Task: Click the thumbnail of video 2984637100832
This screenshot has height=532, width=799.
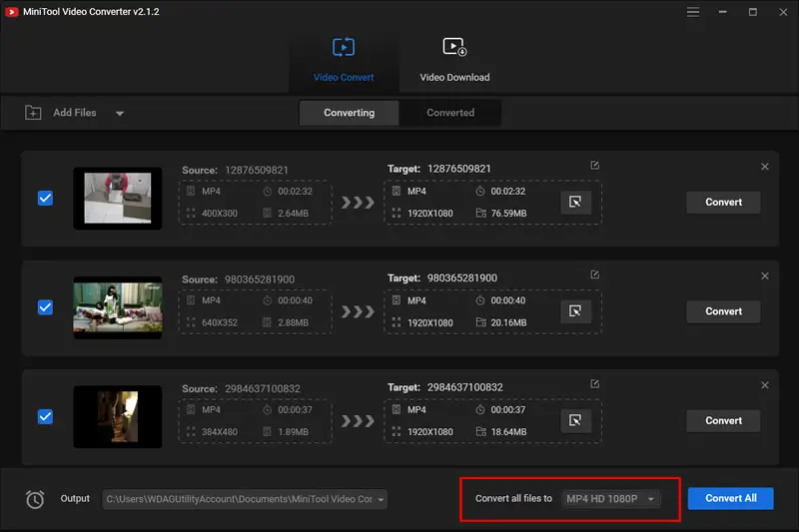Action: click(x=118, y=417)
